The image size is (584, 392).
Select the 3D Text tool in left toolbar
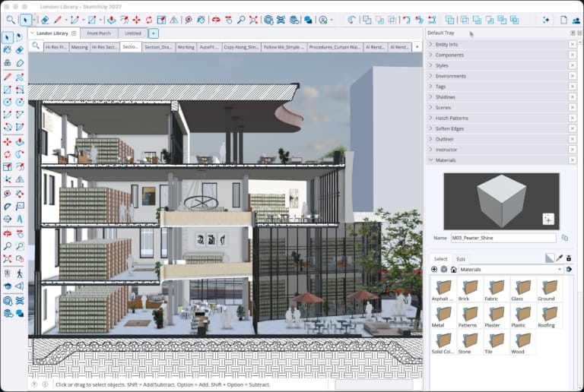tap(19, 219)
